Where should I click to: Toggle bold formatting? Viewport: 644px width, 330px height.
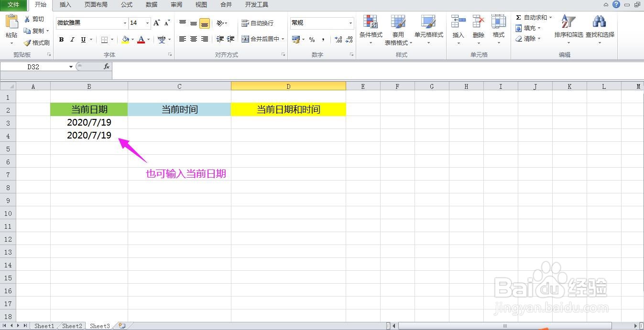pyautogui.click(x=61, y=39)
